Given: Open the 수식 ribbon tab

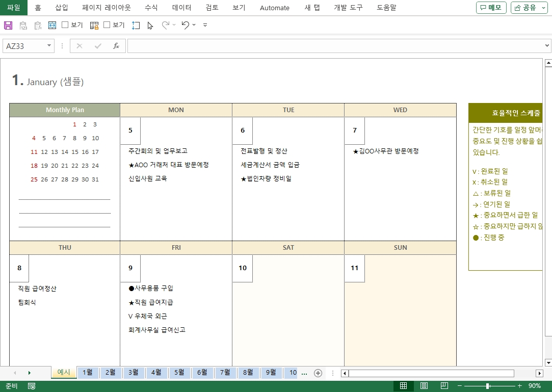Looking at the screenshot, I should [x=151, y=8].
